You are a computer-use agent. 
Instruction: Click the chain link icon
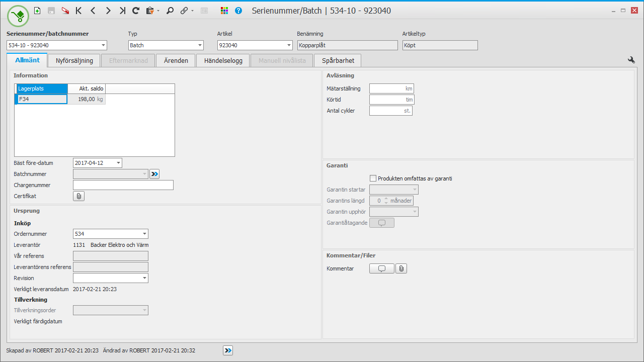tap(184, 11)
